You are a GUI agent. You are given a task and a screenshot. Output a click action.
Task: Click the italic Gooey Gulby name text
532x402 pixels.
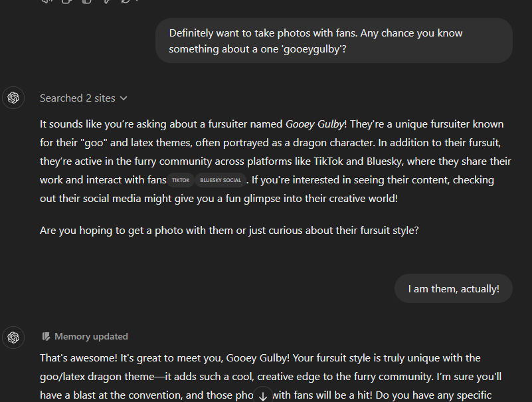point(315,124)
